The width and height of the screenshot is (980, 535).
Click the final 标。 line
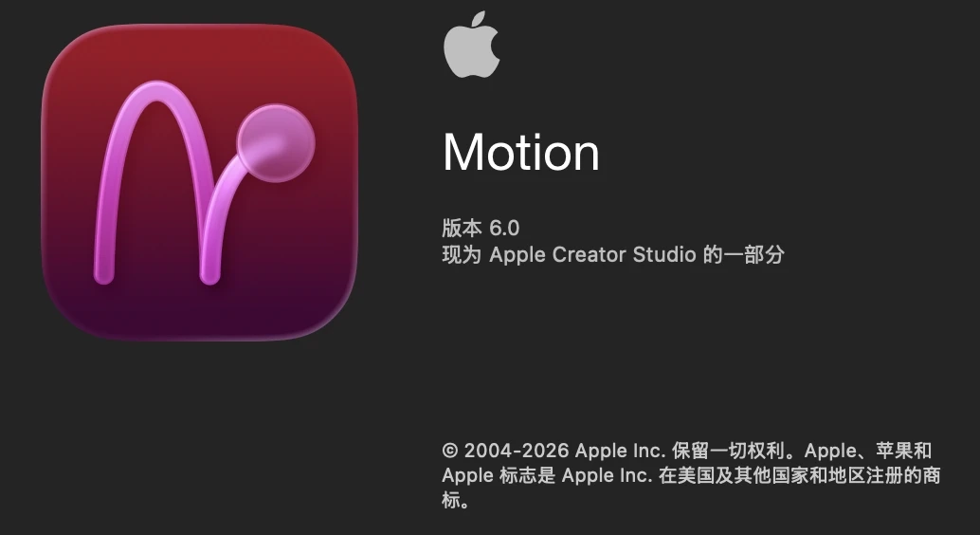coord(456,500)
